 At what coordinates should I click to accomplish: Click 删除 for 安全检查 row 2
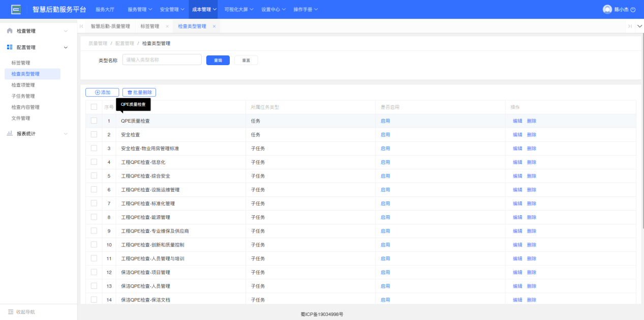tap(532, 135)
